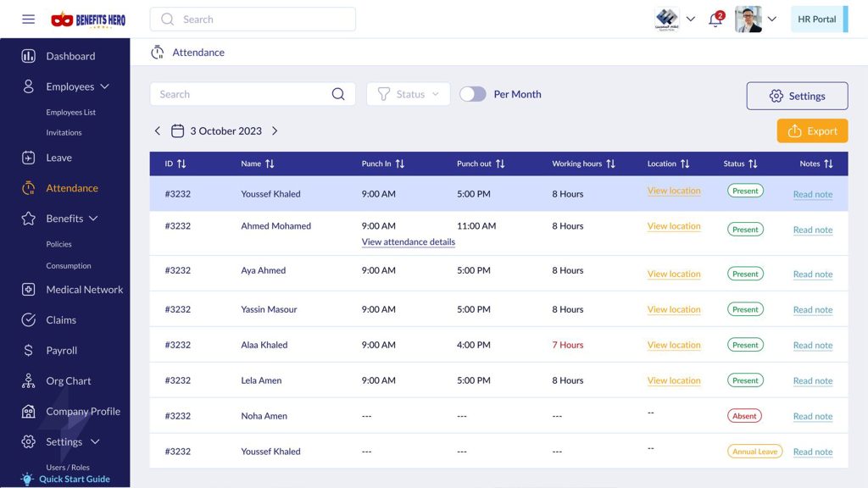
Task: Click the Org Chart icon
Action: point(28,380)
